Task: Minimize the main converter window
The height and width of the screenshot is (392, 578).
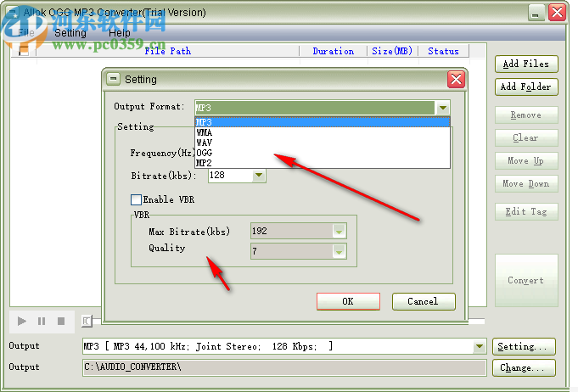Action: [536, 13]
